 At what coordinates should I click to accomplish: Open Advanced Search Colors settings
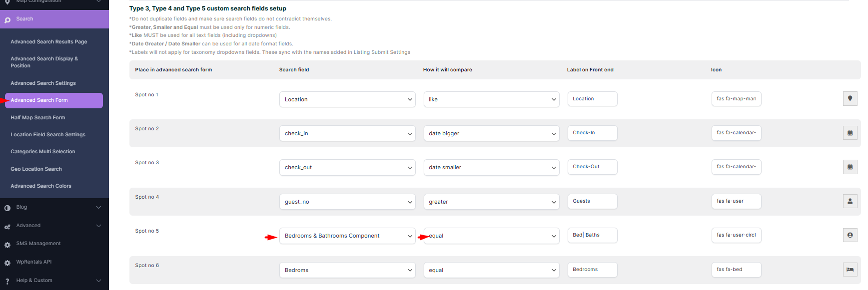[x=41, y=186]
